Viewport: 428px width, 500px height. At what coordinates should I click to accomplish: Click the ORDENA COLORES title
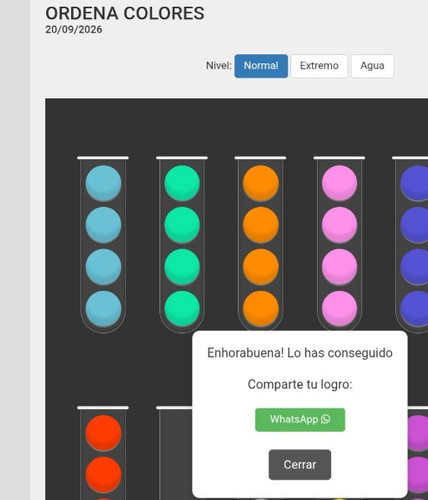(125, 14)
